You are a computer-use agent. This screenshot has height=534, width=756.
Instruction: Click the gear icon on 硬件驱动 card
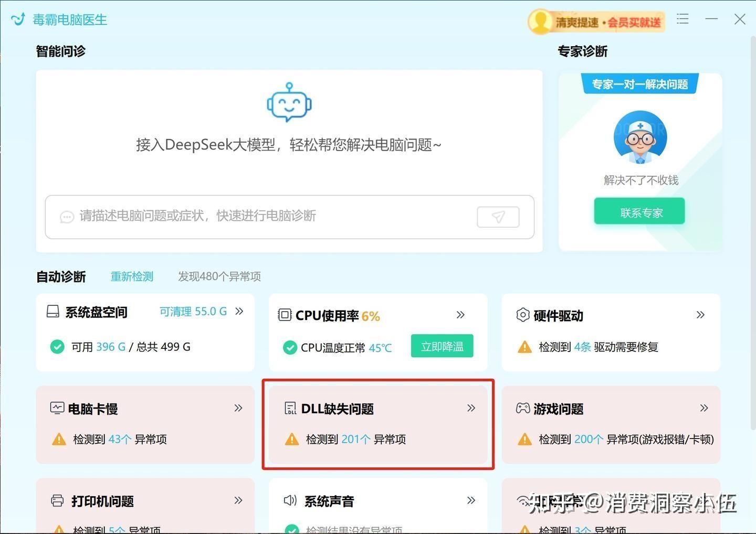coord(523,315)
